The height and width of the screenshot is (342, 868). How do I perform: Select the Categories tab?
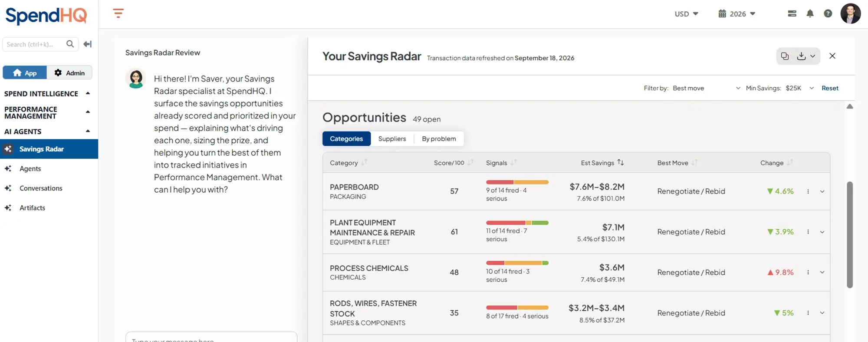(346, 138)
